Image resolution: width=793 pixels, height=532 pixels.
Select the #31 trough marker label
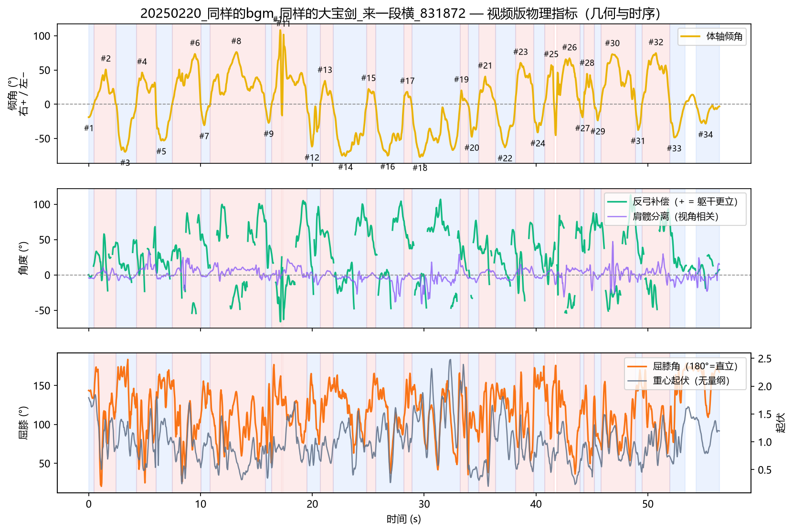(638, 141)
